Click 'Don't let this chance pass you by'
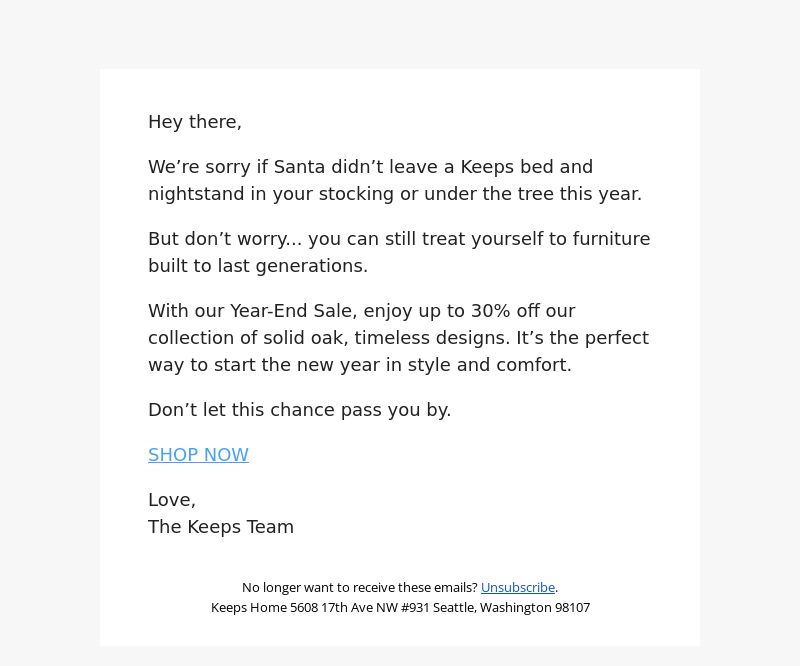 [299, 410]
